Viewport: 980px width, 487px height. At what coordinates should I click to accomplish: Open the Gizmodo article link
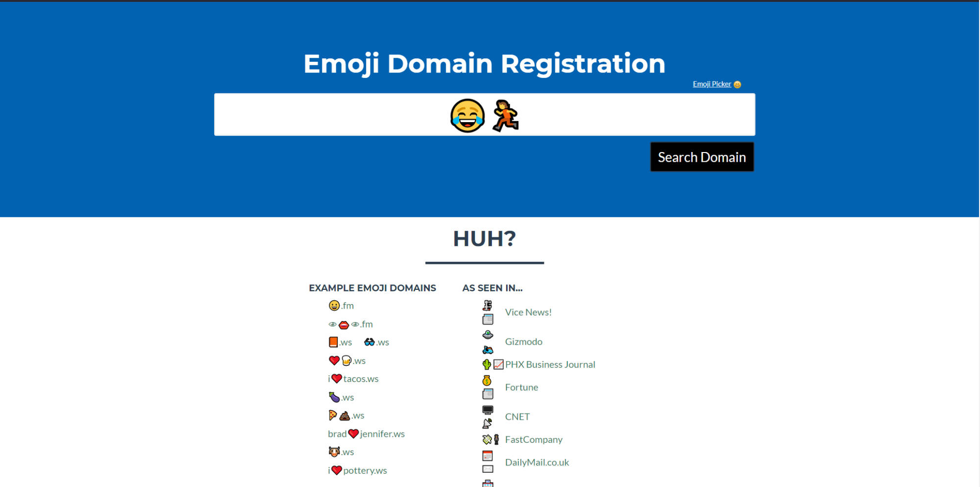[x=523, y=341]
